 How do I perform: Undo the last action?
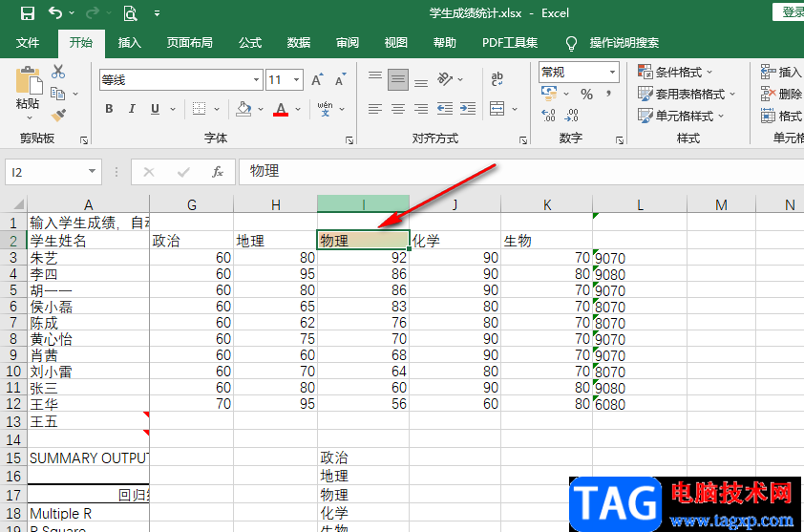(x=54, y=12)
